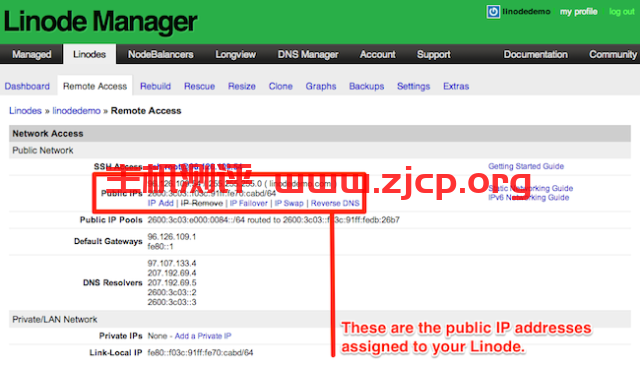Screen dimensions: 640x366
Task: Select DNS resolver 207.192.69.5
Action: tap(172, 282)
